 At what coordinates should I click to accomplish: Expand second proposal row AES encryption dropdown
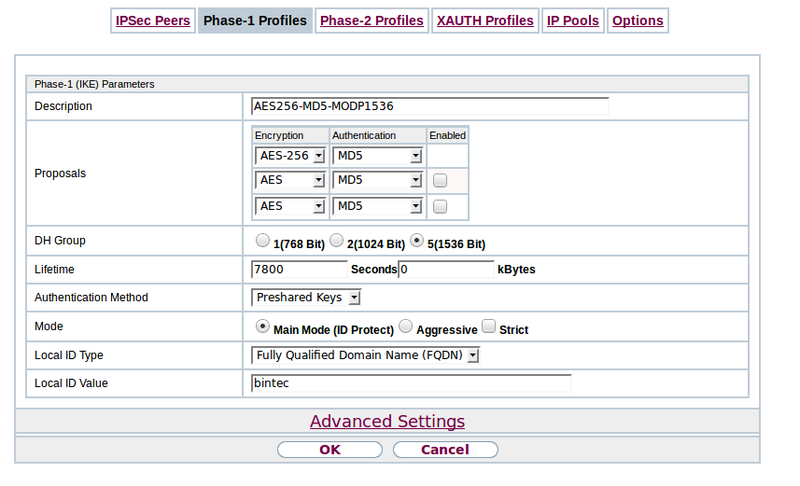point(291,181)
